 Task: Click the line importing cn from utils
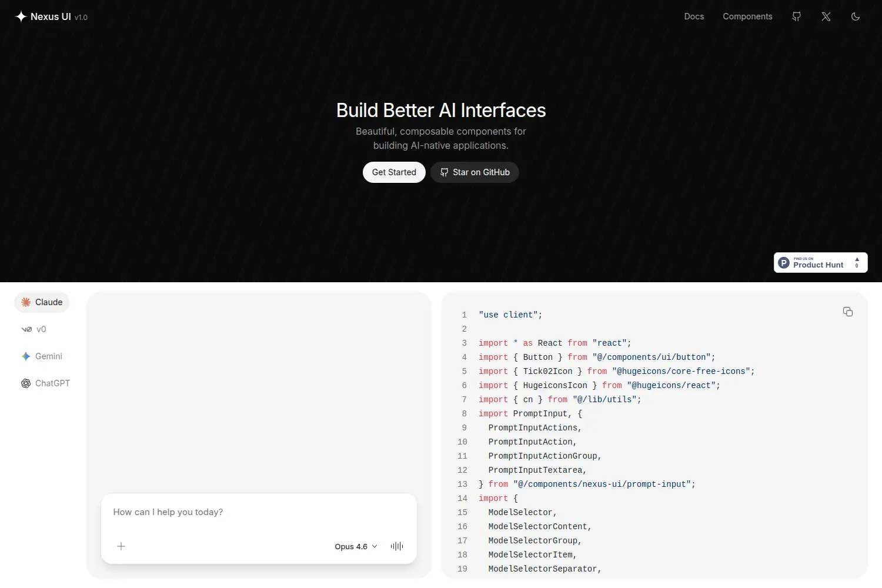pyautogui.click(x=560, y=399)
